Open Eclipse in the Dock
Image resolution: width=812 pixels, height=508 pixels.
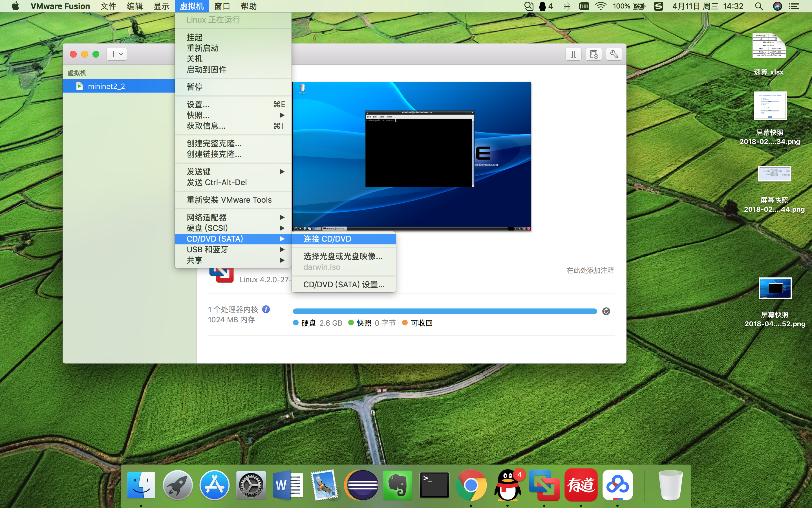click(361, 485)
